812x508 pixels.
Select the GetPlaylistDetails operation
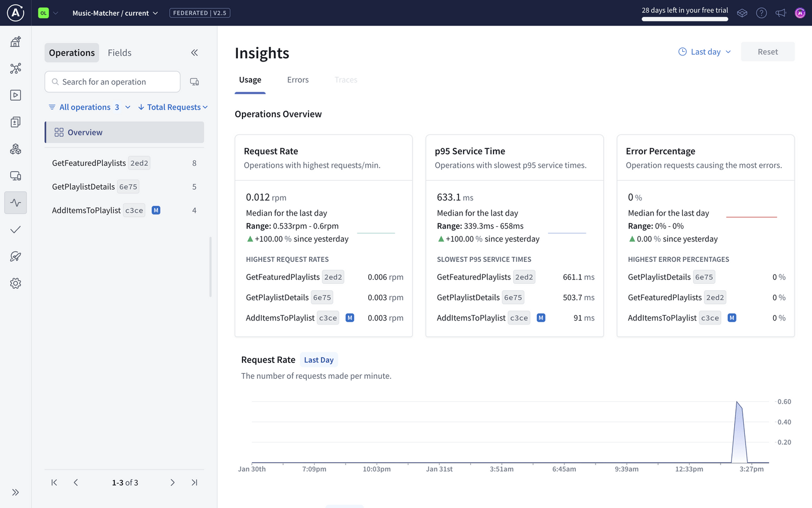click(95, 186)
